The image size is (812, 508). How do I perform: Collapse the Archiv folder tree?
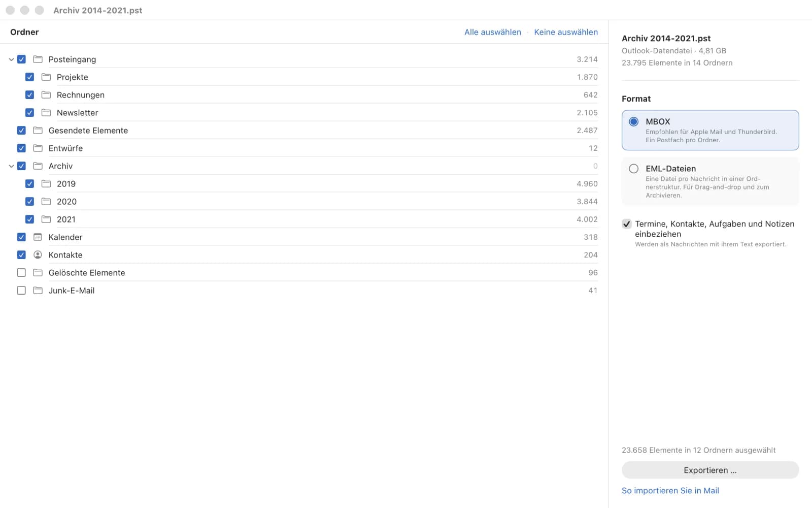click(11, 166)
